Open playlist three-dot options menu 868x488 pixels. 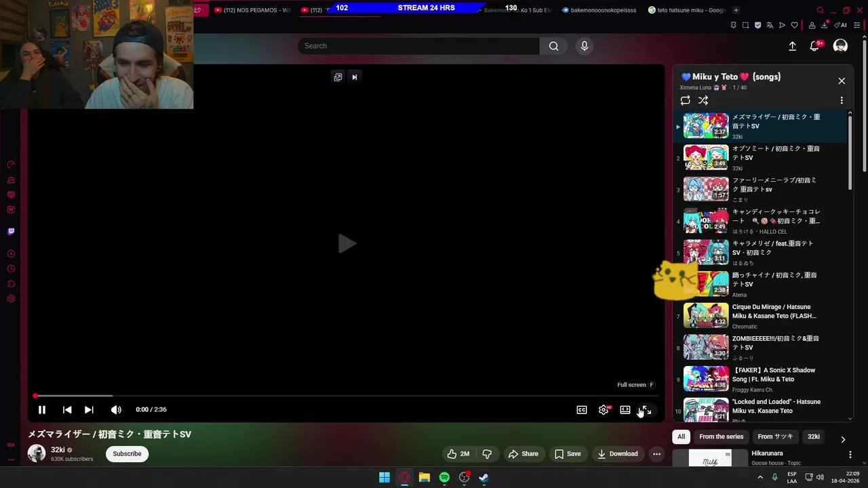(x=842, y=100)
